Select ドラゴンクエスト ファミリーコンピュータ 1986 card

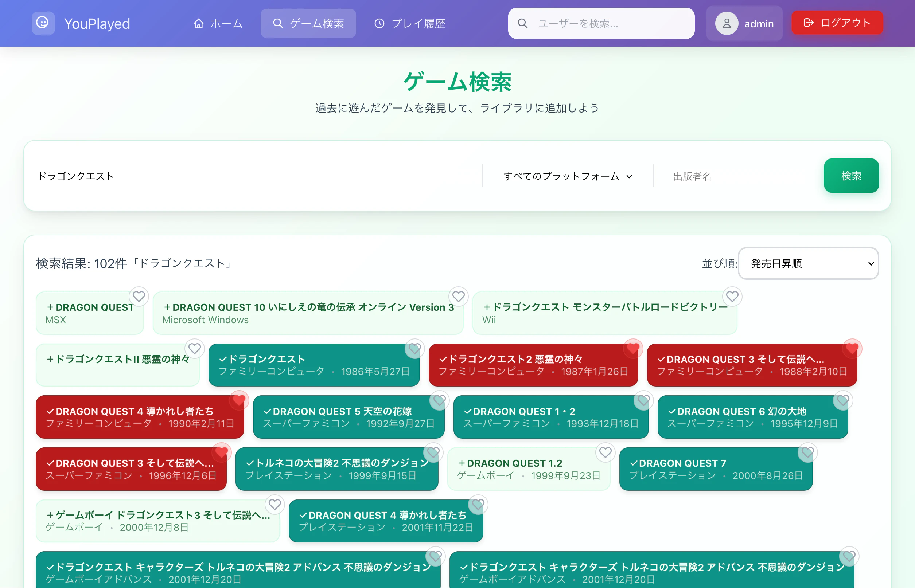pos(314,365)
